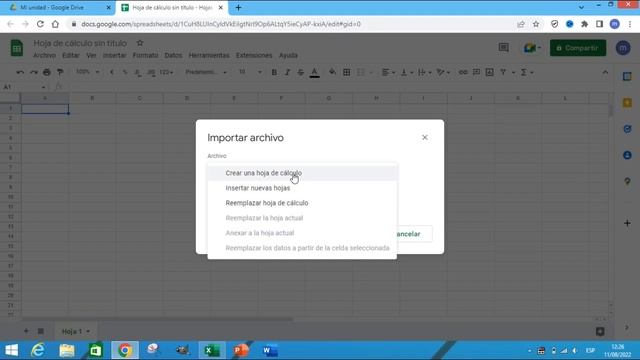Collapse the toolbar with the up chevron
Image resolution: width=640 pixels, height=360 pixels.
pos(605,72)
